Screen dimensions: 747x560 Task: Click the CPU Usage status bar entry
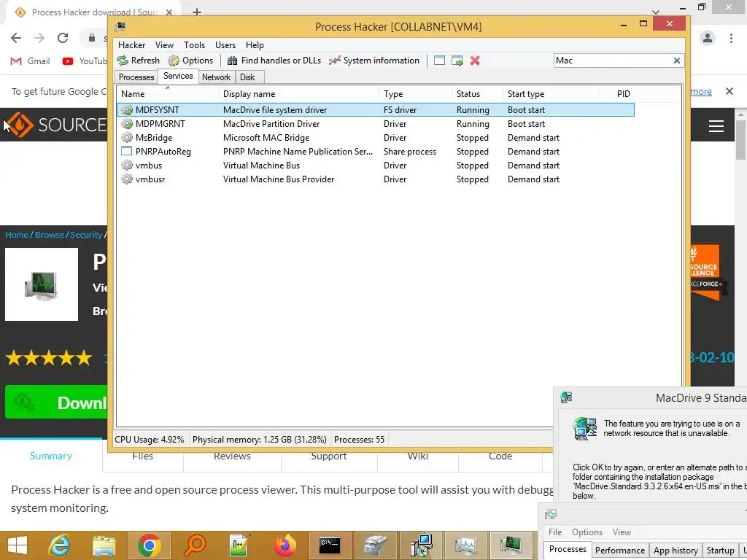[149, 440]
